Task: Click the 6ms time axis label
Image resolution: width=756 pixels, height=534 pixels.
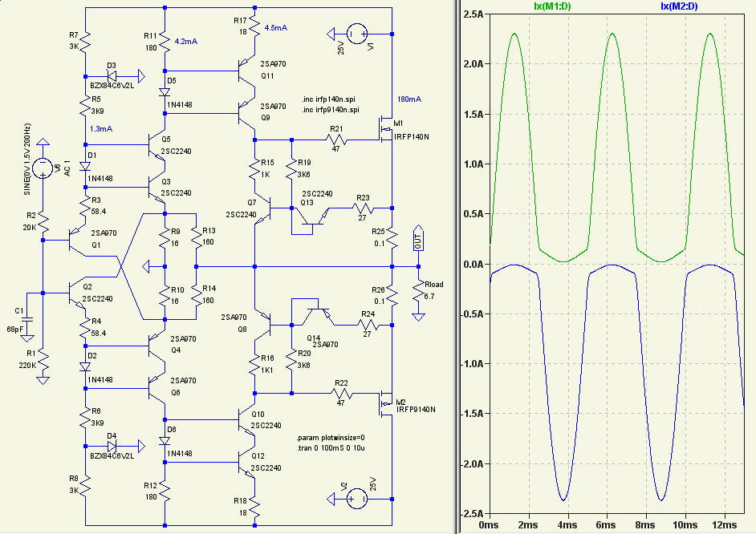Action: tap(606, 525)
